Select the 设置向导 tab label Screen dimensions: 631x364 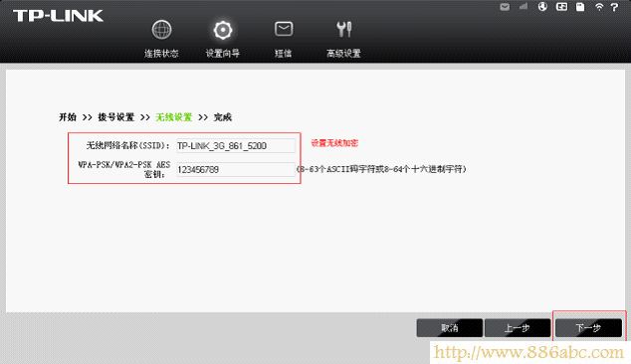223,54
